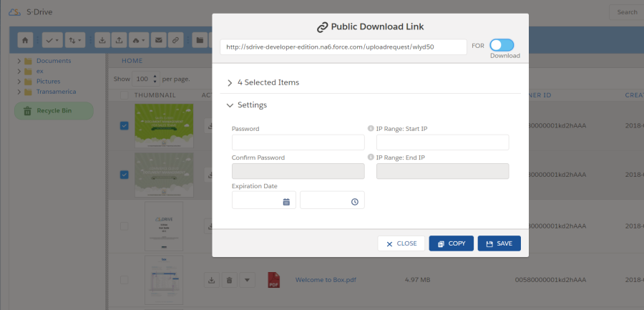Viewport: 644px width, 310px height.
Task: Toggle the FOR Download switch
Action: tap(502, 45)
